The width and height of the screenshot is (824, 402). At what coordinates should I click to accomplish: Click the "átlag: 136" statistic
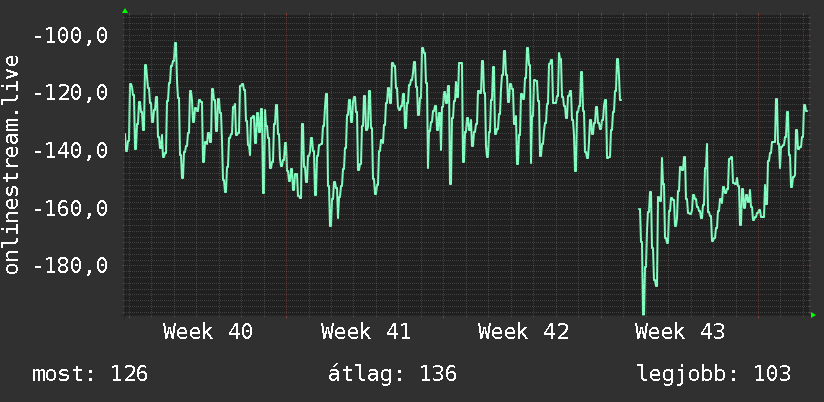392,374
